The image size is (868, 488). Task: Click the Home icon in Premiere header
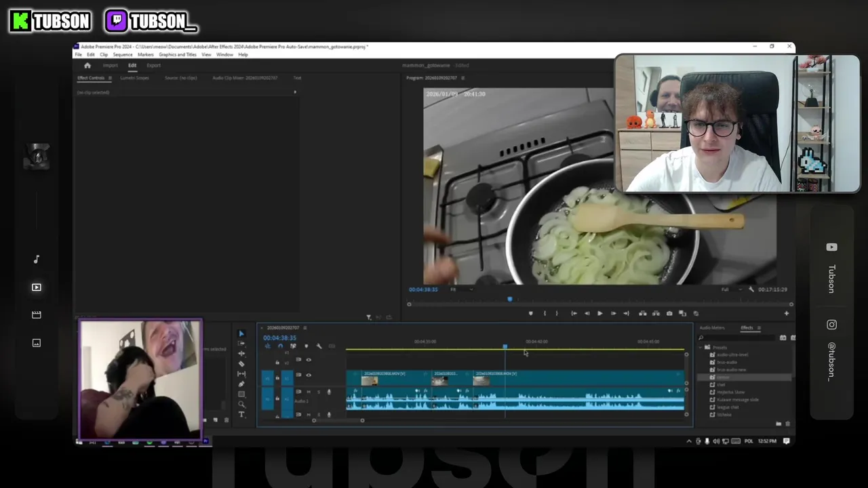pyautogui.click(x=87, y=66)
